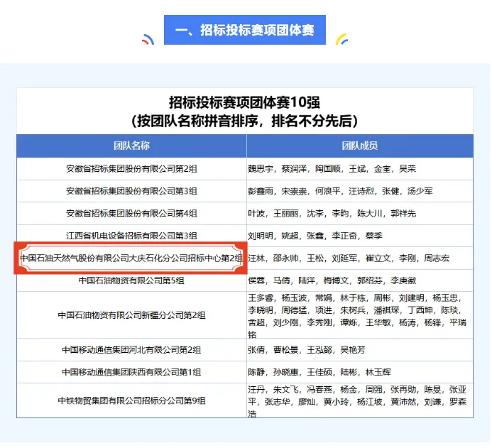Image resolution: width=492 pixels, height=448 pixels.
Task: Click member name 彭鑫雨
Action: point(261,191)
